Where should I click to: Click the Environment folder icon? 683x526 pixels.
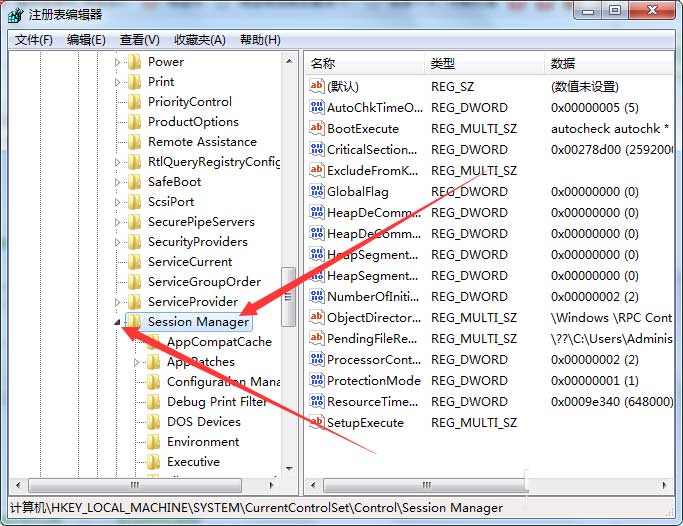(153, 442)
